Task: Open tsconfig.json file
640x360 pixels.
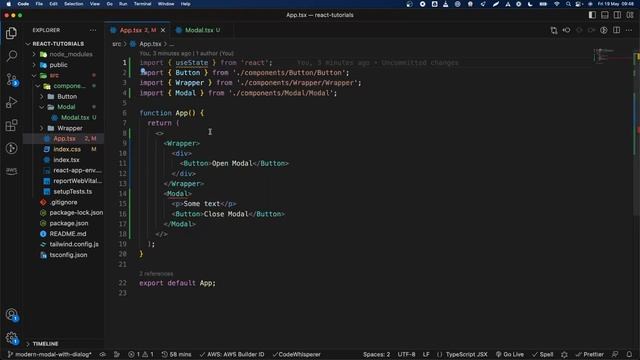Action: click(x=63, y=255)
